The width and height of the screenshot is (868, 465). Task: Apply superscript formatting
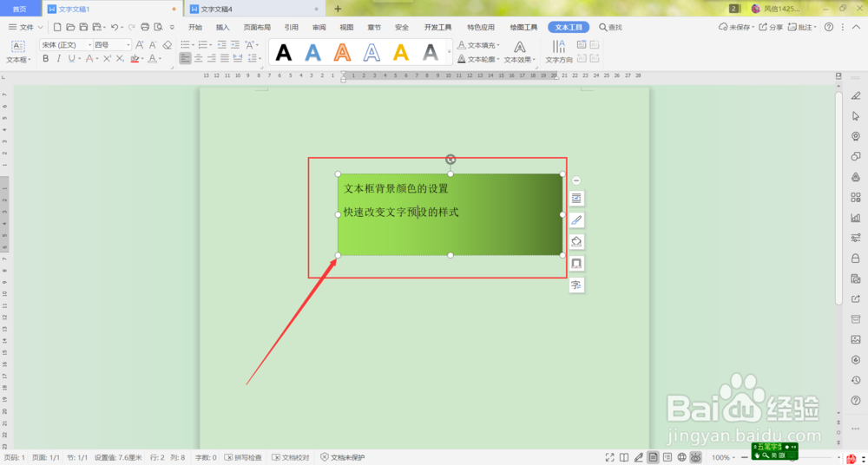[107, 58]
